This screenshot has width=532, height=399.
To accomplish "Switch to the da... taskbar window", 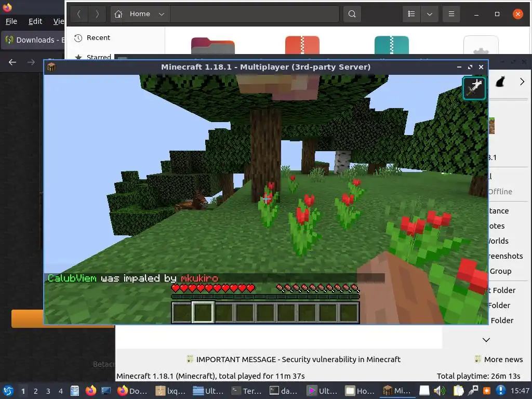I will coord(284,391).
